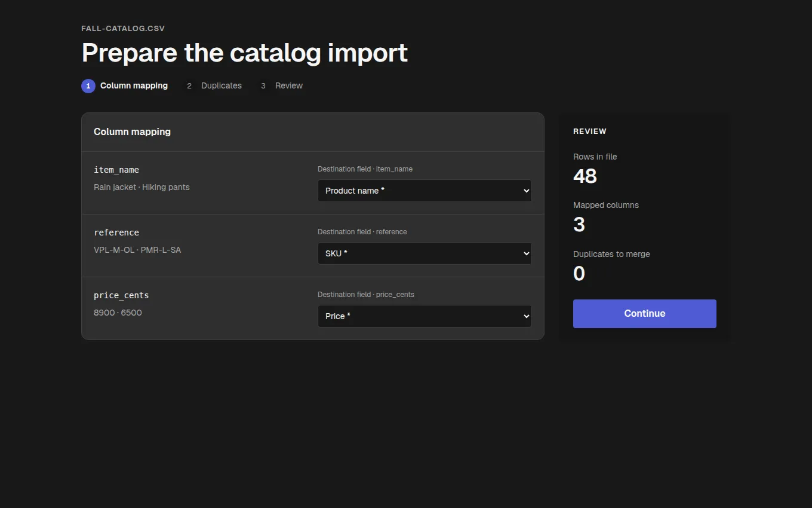
Task: Click the reference column label
Action: pyautogui.click(x=116, y=232)
